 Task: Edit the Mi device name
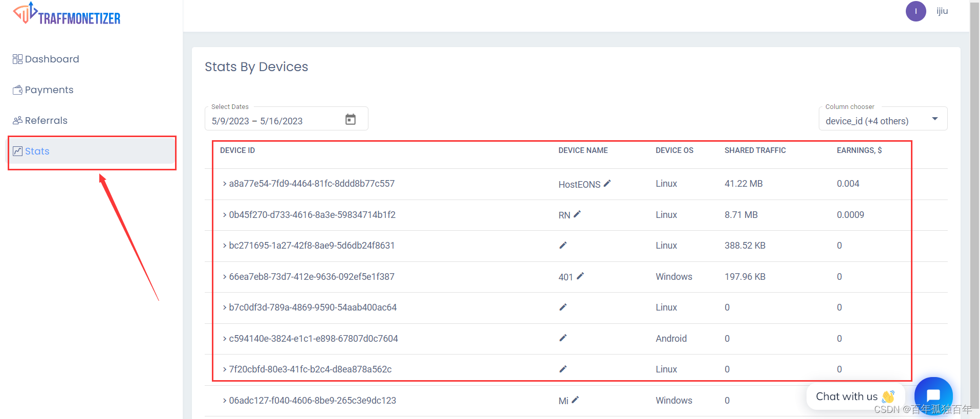coord(575,400)
